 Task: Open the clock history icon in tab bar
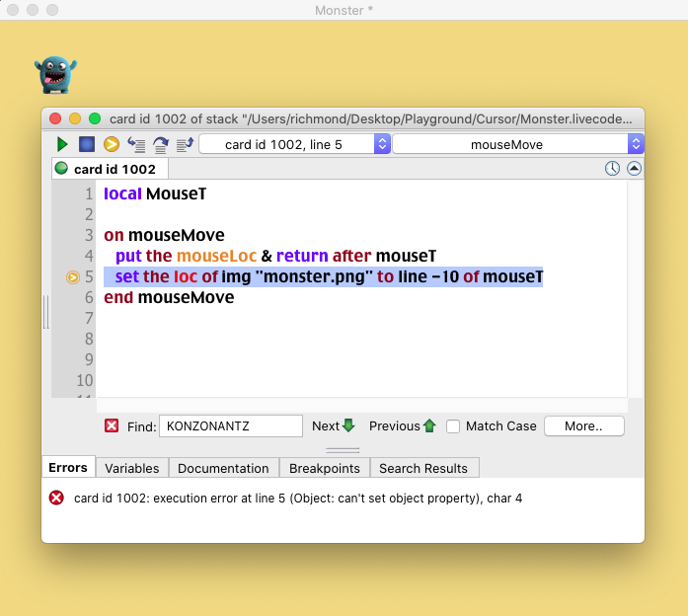tap(613, 169)
